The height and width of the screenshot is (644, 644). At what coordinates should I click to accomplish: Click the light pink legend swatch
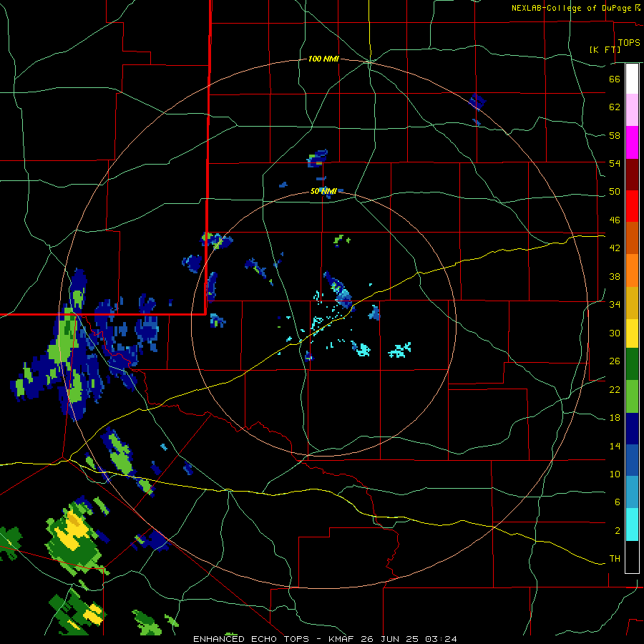click(x=632, y=110)
